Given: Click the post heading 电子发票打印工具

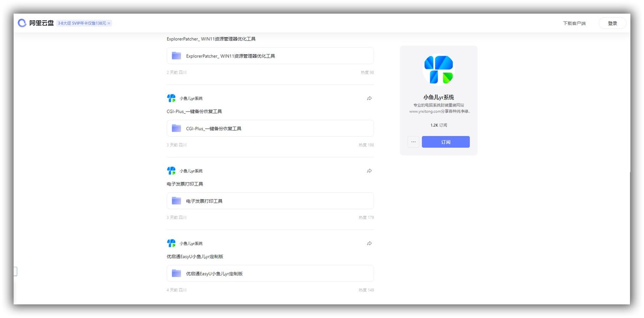Looking at the screenshot, I should [185, 184].
